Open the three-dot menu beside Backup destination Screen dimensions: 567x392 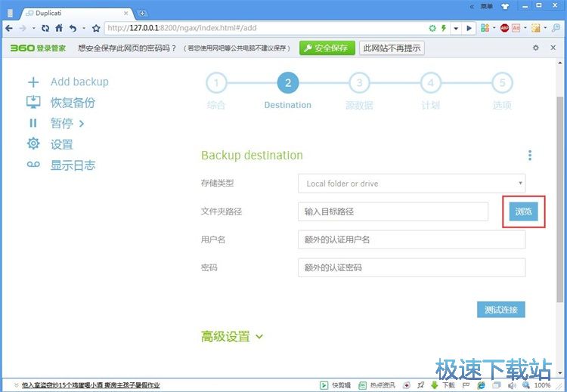point(529,156)
